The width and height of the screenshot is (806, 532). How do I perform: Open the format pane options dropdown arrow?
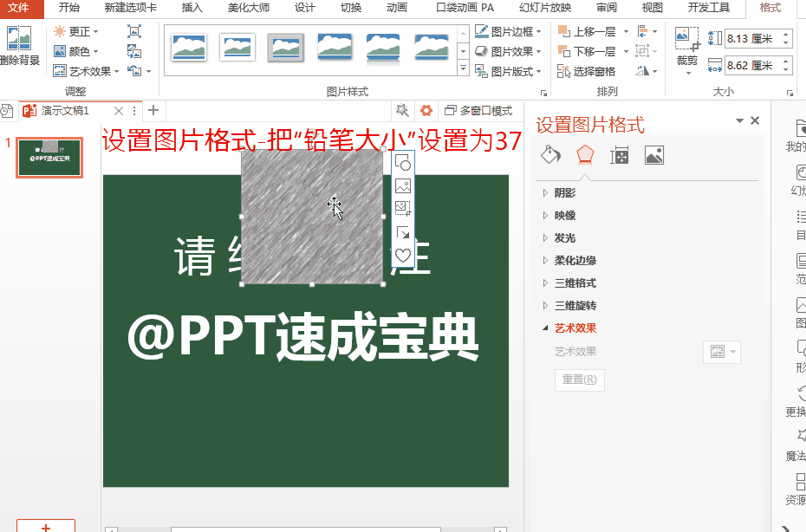[739, 120]
